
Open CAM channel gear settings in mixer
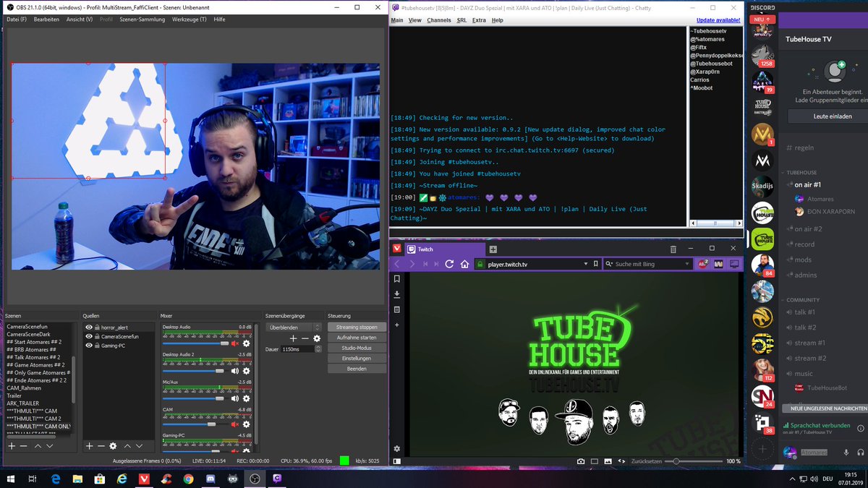[246, 425]
